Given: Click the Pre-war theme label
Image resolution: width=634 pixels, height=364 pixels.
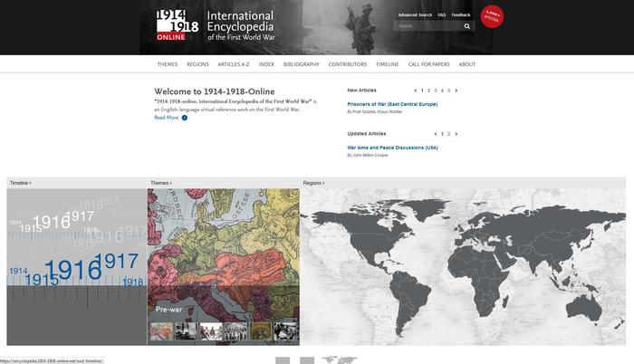Looking at the screenshot, I should [x=169, y=310].
